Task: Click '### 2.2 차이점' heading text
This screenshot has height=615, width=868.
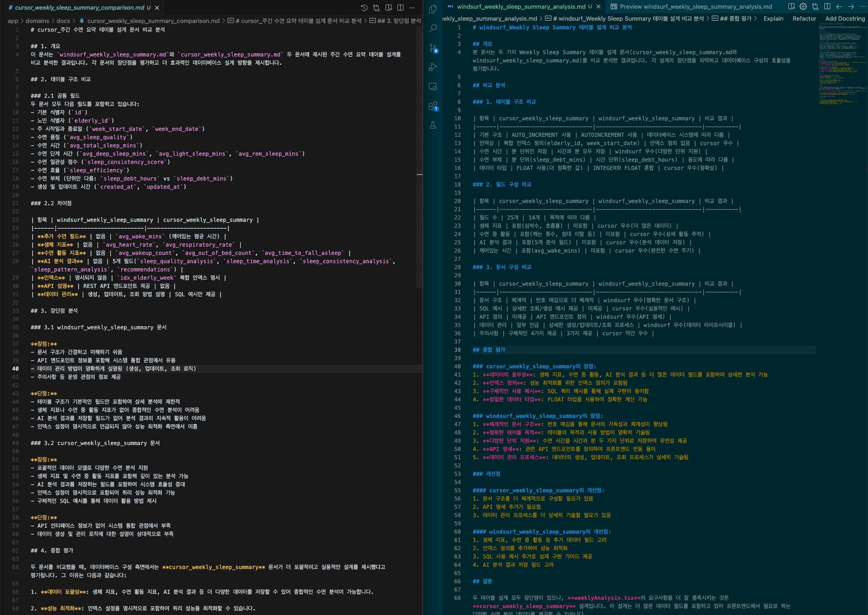Action: tap(51, 203)
